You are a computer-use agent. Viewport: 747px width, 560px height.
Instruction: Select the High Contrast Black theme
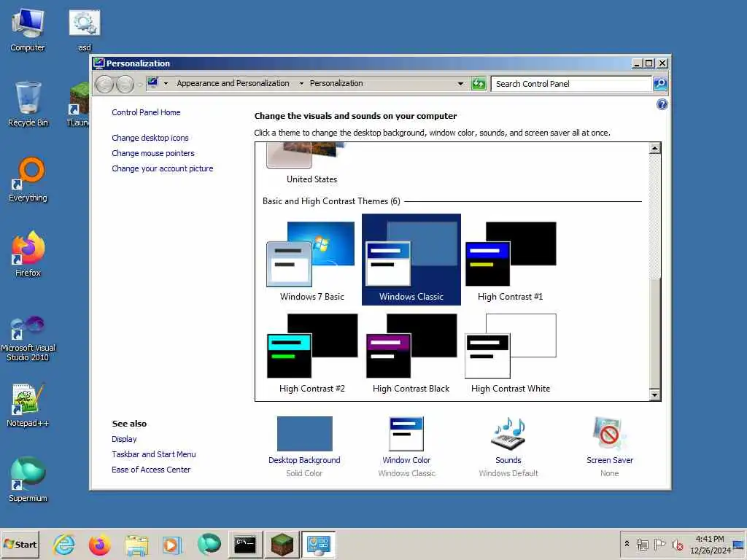click(411, 353)
